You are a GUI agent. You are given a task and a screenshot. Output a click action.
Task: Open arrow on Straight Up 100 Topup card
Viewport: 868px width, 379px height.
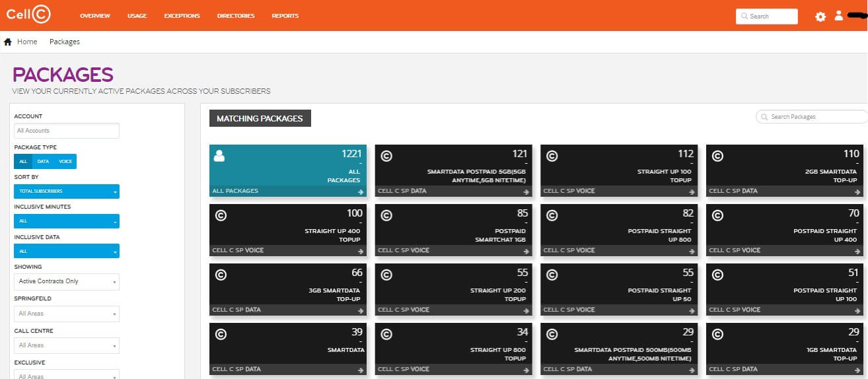tap(692, 191)
